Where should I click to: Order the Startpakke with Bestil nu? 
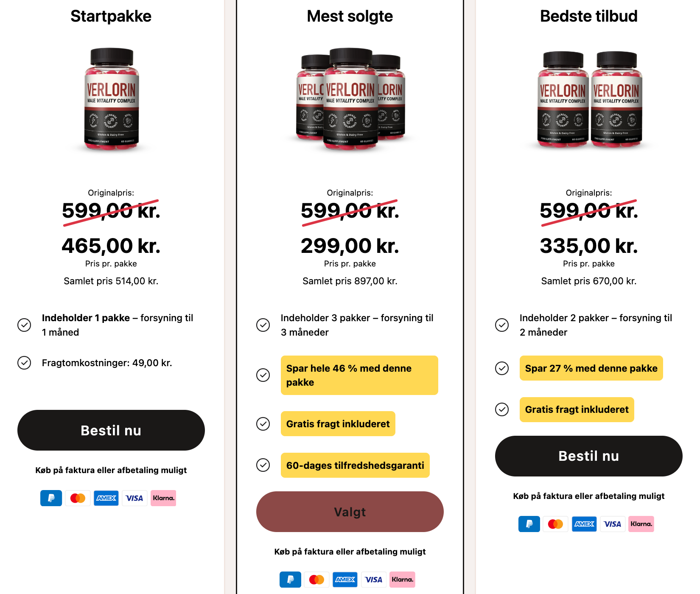coord(111,430)
